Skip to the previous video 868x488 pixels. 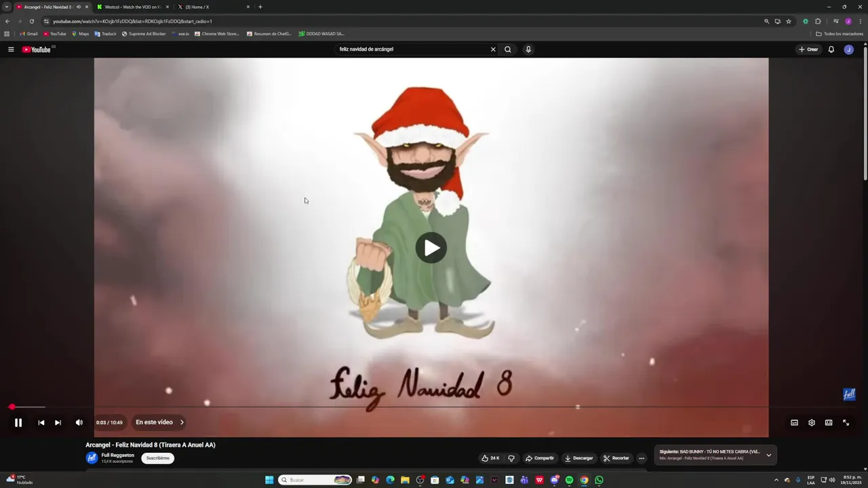tap(41, 422)
